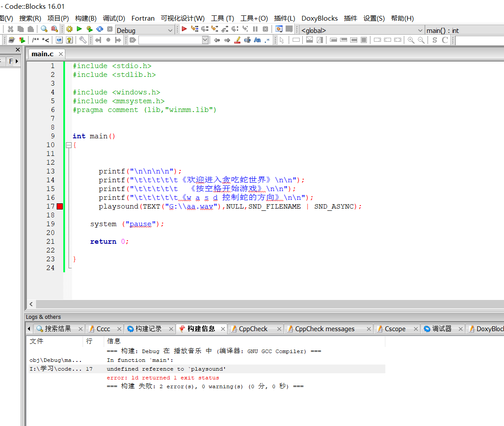This screenshot has height=426, width=504.
Task: Open the <global> scope dropdown
Action: tap(420, 30)
